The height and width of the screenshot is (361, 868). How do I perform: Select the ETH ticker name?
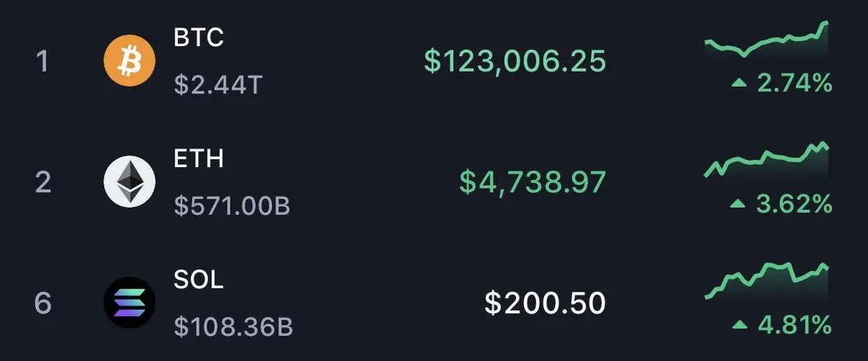(199, 158)
